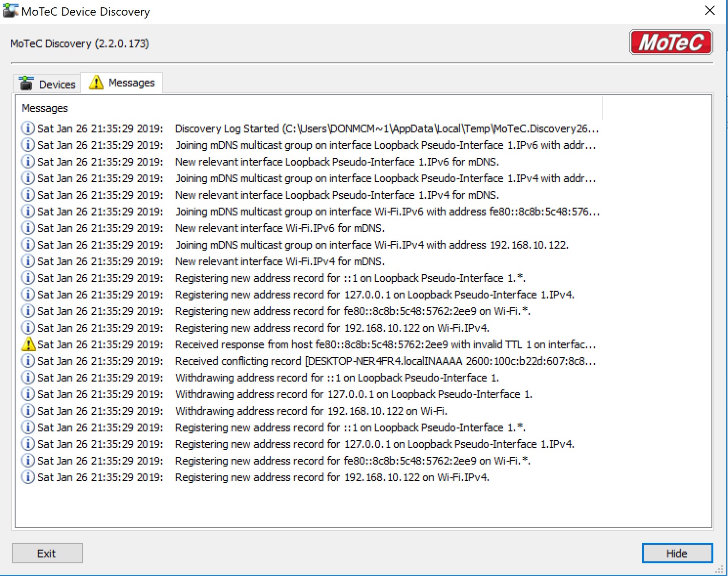Image resolution: width=728 pixels, height=576 pixels.
Task: Click info icon of 'New relevant interface Wi-Fi.IPv4' row
Action: 28,261
